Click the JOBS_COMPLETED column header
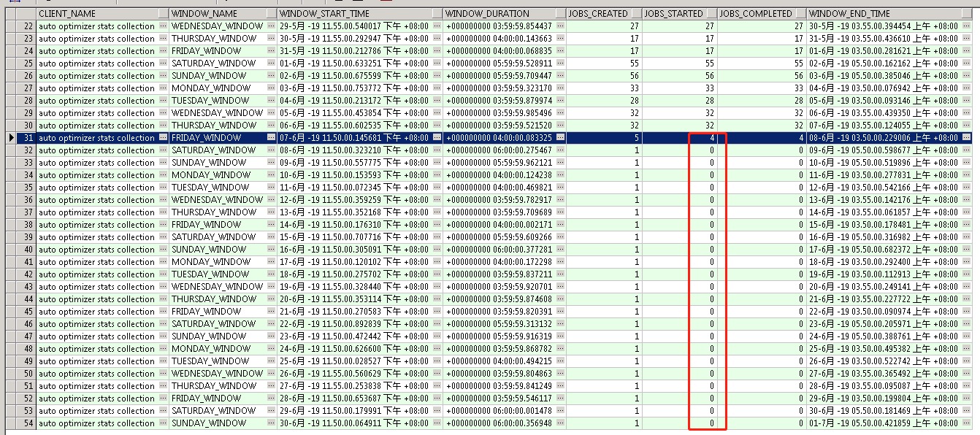The image size is (980, 435). pyautogui.click(x=756, y=14)
